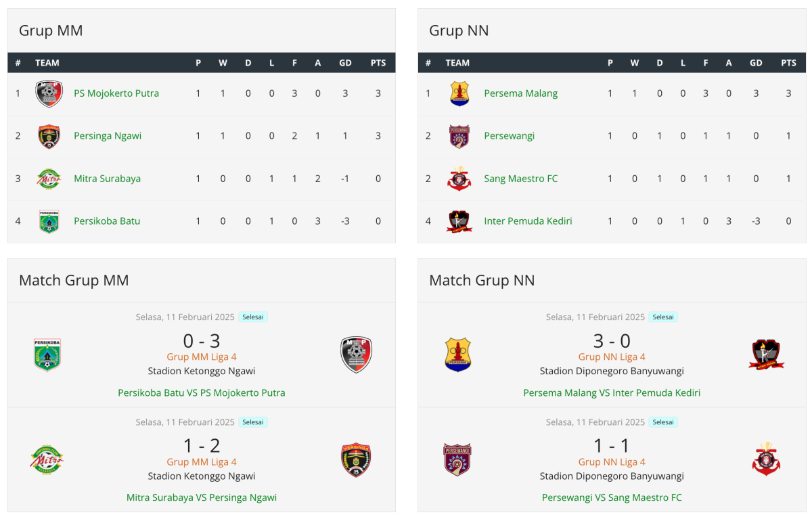This screenshot has height=519, width=812.
Task: Click the Persema Malang badge in Grup NN
Action: coord(459,93)
